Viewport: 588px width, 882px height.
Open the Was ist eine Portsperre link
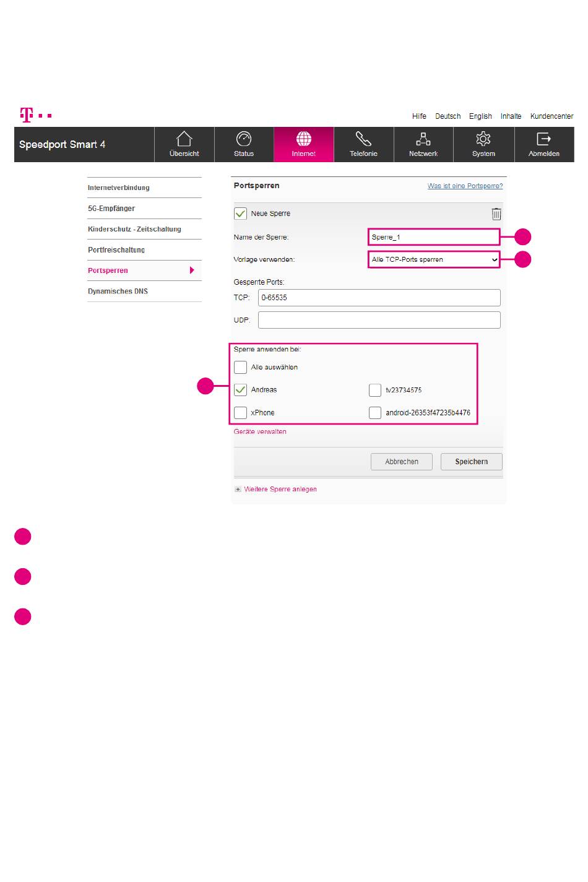pyautogui.click(x=465, y=186)
